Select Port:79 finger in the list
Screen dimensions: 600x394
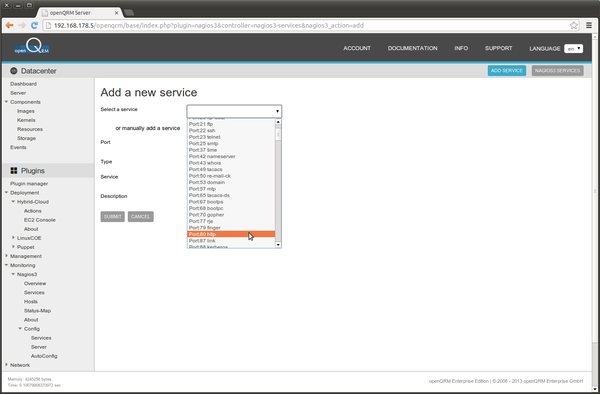231,228
